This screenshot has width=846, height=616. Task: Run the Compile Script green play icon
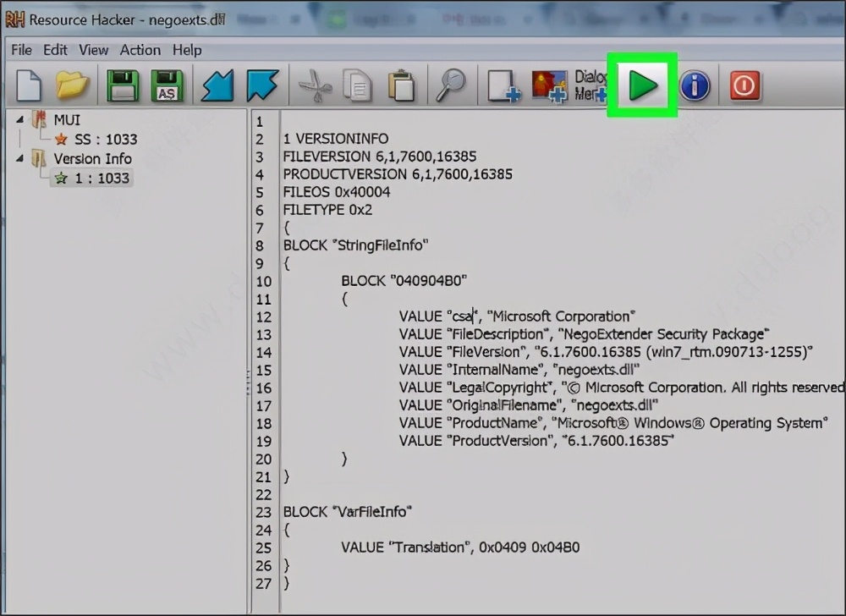coord(641,85)
